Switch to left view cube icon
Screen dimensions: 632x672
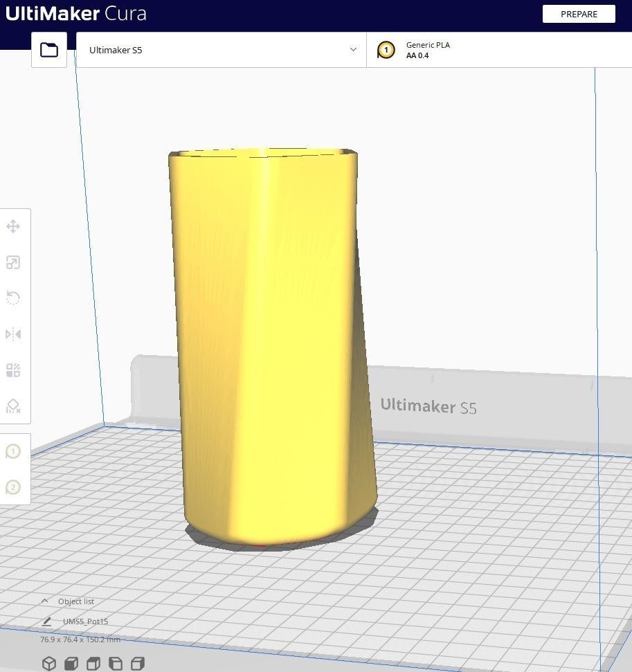[x=116, y=664]
